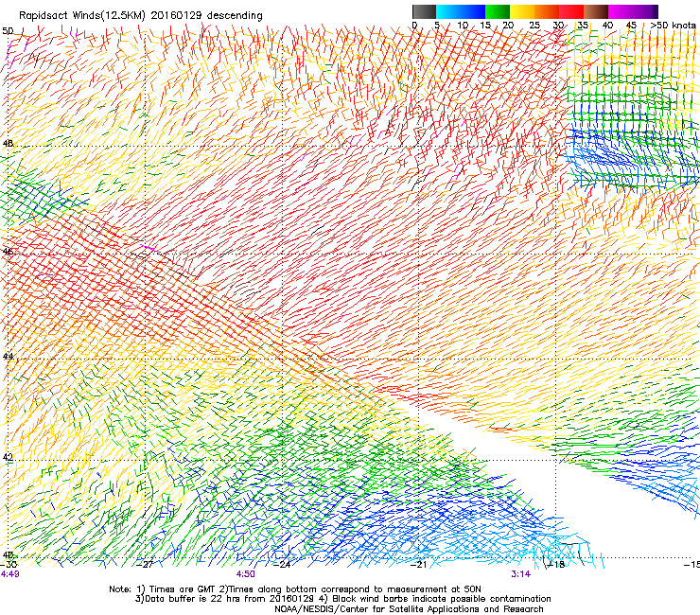
Task: Click the latitude label '42'
Action: pyautogui.click(x=8, y=457)
